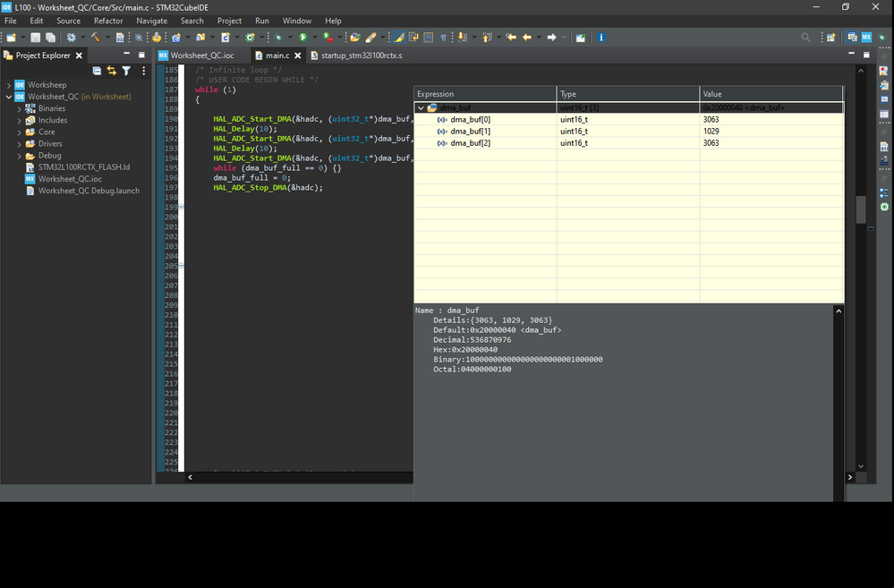Toggle Show Whitespace Characters pilcrow icon

click(x=443, y=38)
